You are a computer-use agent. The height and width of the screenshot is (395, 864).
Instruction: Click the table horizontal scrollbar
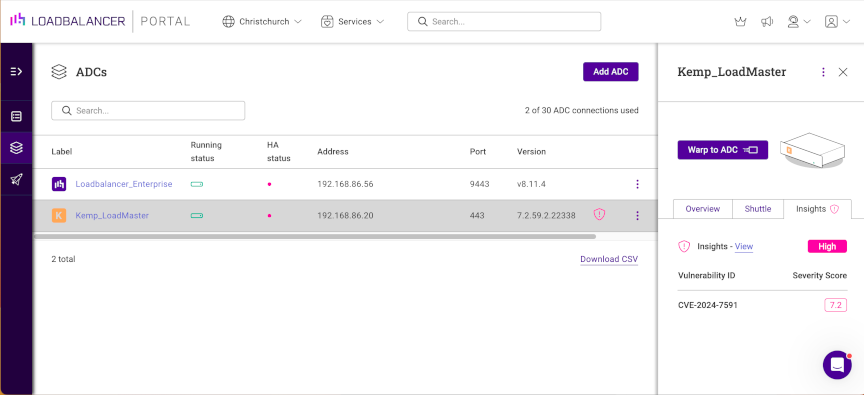315,236
